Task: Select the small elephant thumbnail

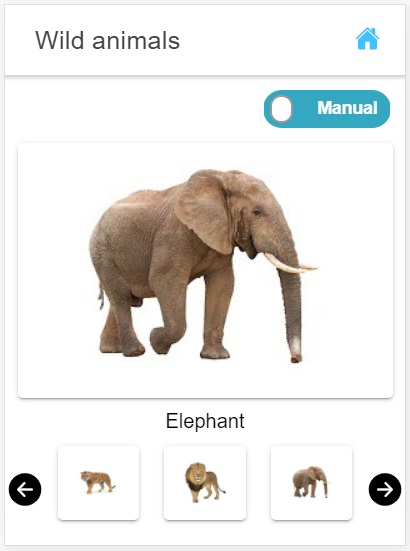Action: pyautogui.click(x=311, y=483)
